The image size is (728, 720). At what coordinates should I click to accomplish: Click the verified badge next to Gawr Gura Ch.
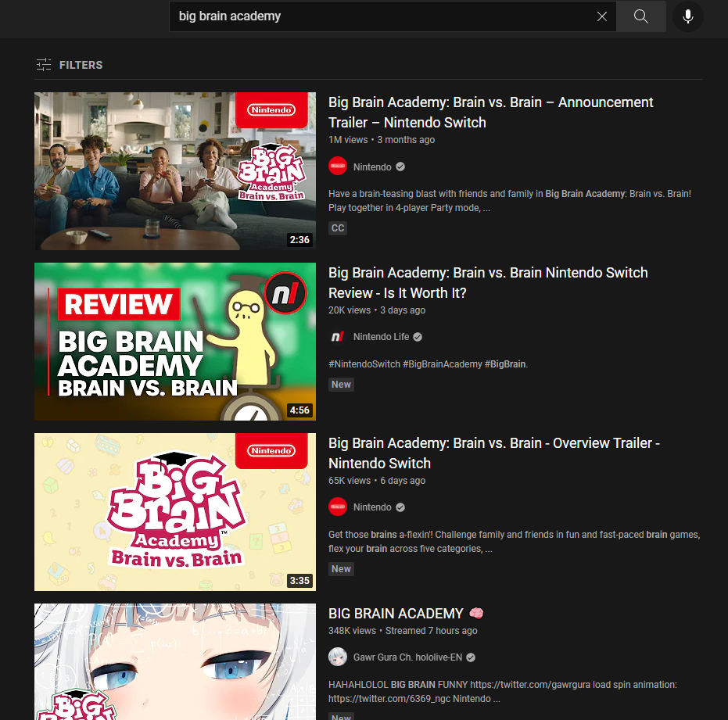[x=470, y=657]
